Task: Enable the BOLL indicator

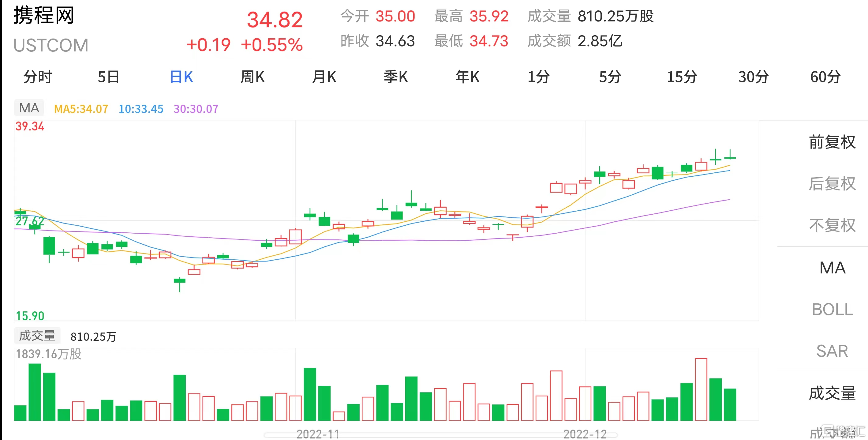Action: 832,309
